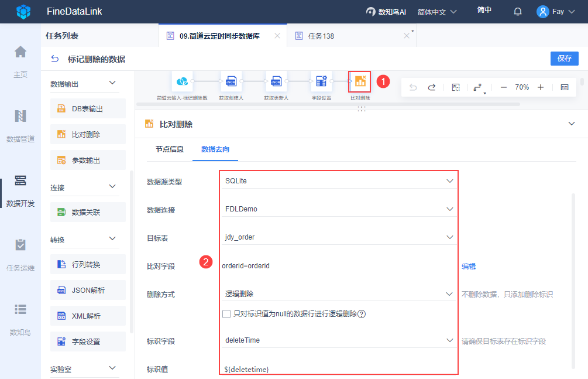
Task: Click the back arrow beside 标记删除的数据
Action: 55,59
